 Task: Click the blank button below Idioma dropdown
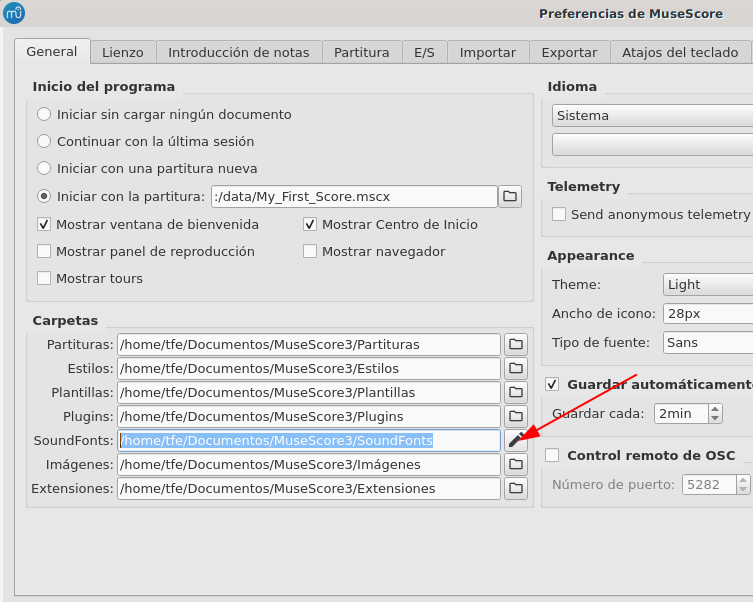coord(653,144)
